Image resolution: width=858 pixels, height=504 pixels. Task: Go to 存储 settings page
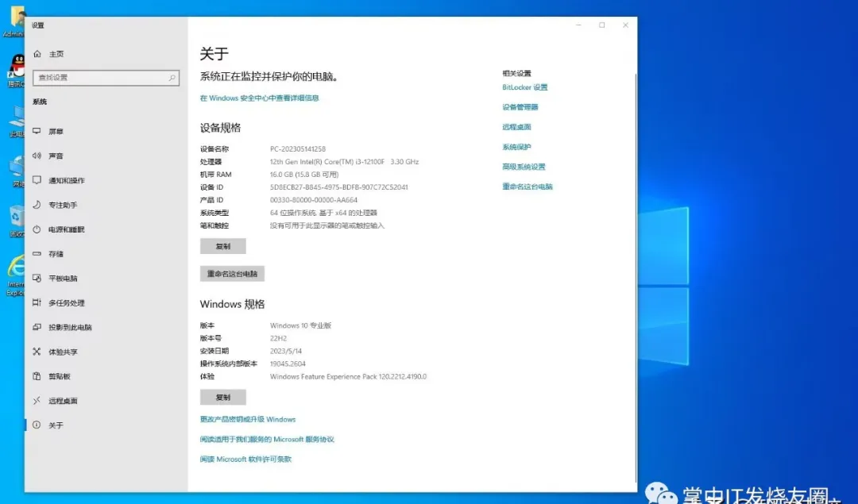106,254
